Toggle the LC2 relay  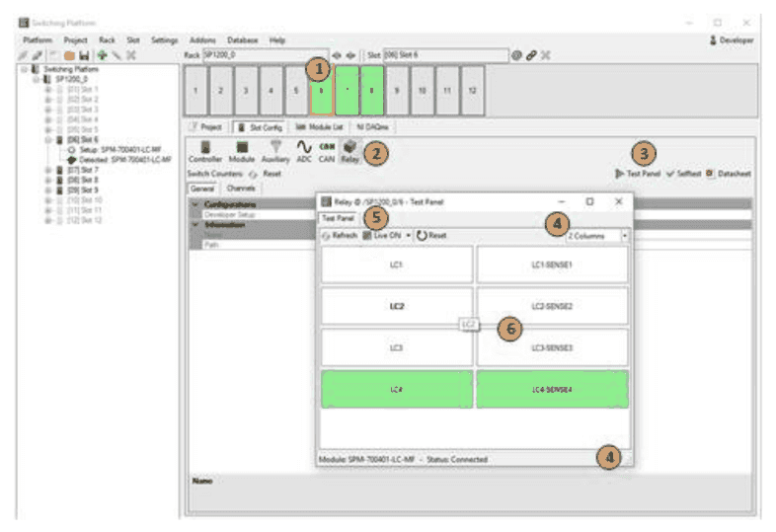(x=397, y=306)
